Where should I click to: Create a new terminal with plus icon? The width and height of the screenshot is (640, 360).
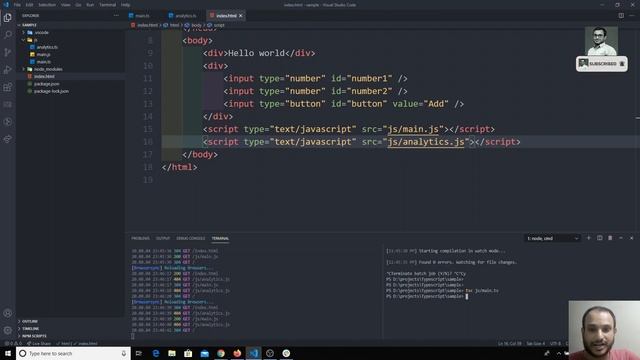pos(589,238)
